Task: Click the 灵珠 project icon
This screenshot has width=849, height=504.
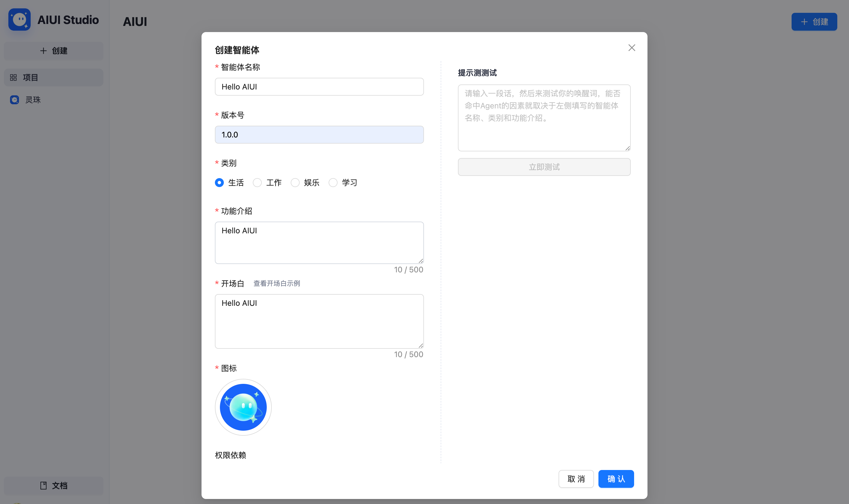Action: 14,100
